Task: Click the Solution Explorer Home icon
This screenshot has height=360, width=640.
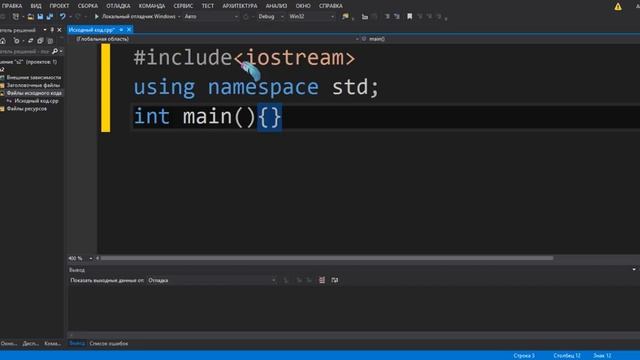Action: pyautogui.click(x=3, y=41)
